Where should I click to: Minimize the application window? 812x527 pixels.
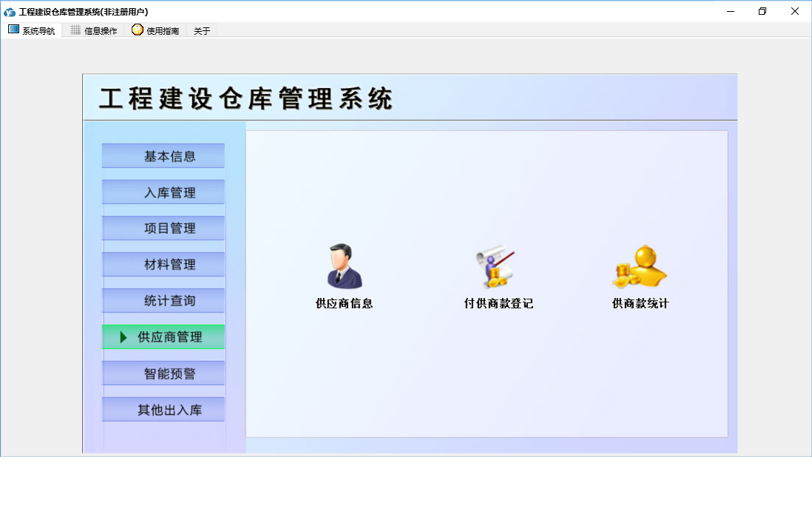(731, 11)
